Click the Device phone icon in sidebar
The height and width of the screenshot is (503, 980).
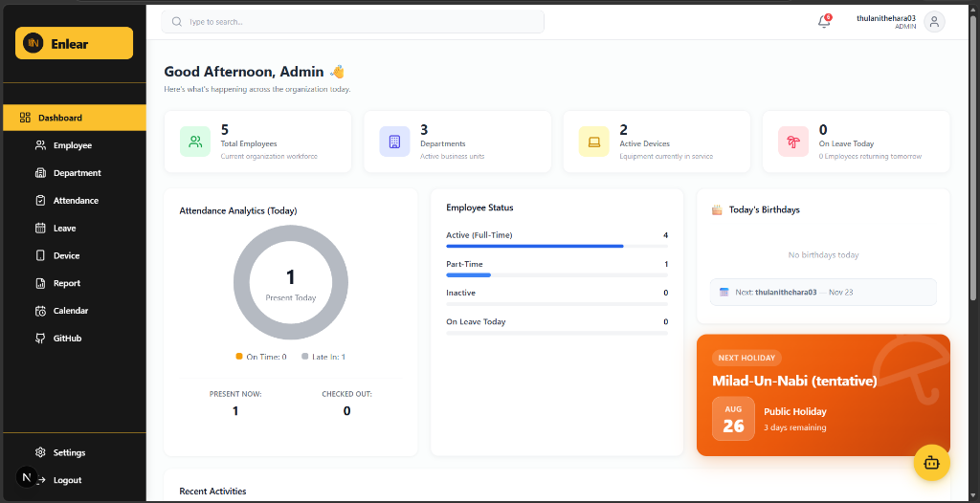tap(40, 255)
